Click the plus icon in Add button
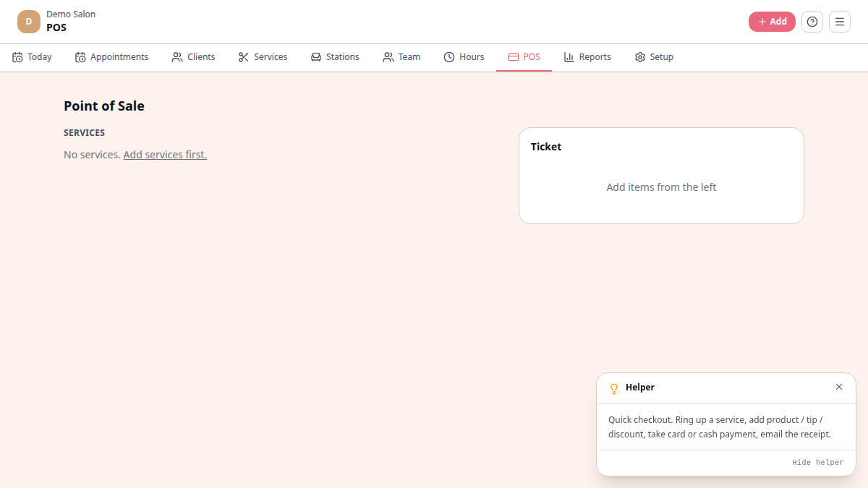This screenshot has height=488, width=868. 762,22
